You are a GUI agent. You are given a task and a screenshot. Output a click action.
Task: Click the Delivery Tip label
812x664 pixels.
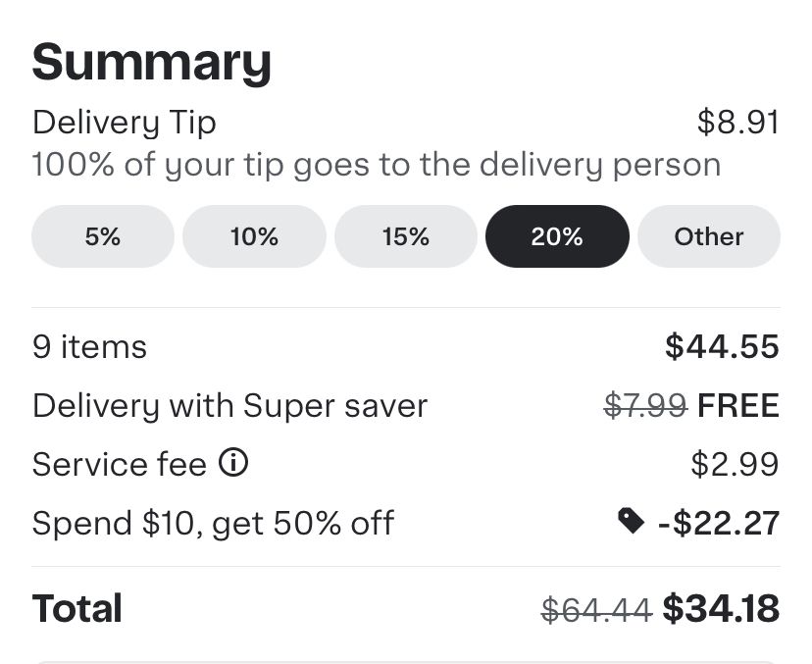click(124, 123)
